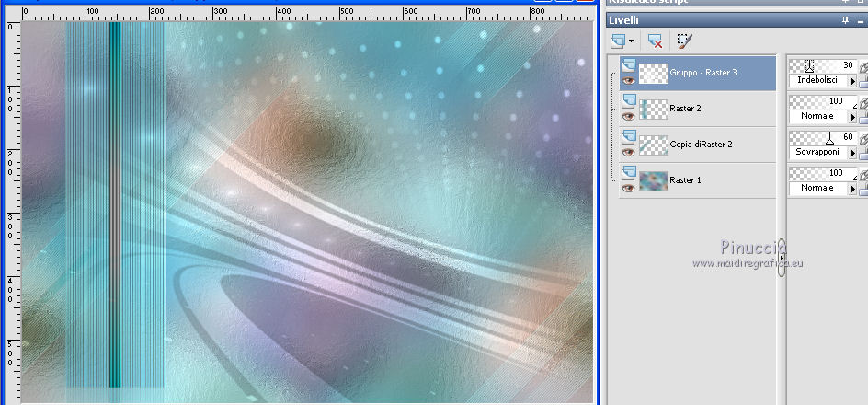Screen dimensions: 868x405
Task: Toggle layer link for Raster 1
Action: [x=863, y=174]
